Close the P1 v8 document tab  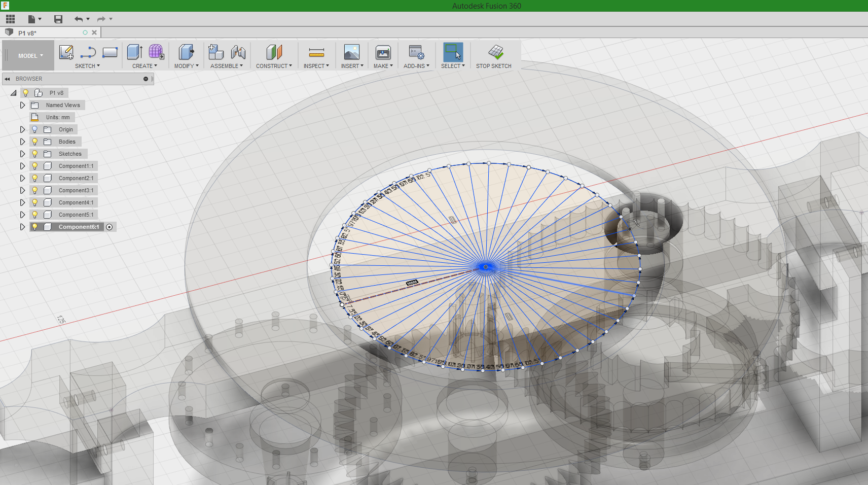tap(94, 32)
